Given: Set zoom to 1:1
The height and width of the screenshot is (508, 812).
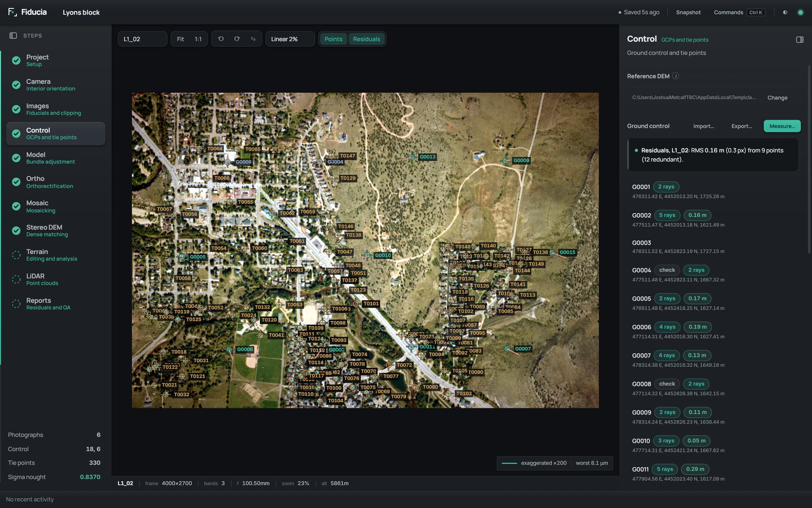Looking at the screenshot, I should tap(198, 39).
